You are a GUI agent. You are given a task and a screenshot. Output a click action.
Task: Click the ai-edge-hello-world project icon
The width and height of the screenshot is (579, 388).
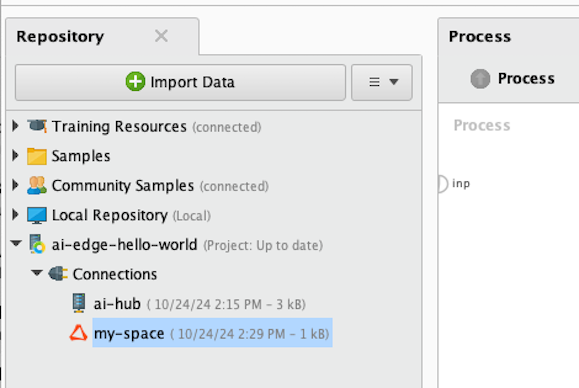point(37,244)
